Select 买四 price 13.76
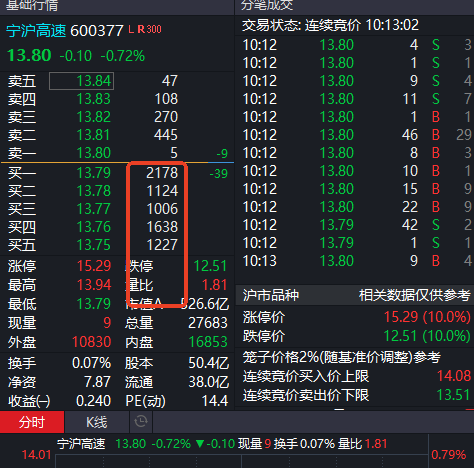This screenshot has width=474, height=468. [94, 227]
